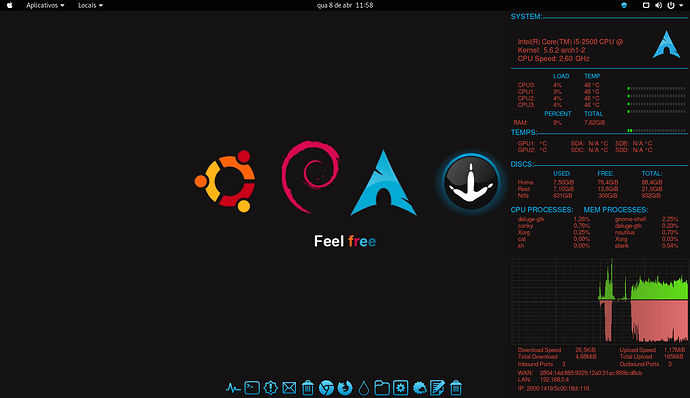
Task: Click the TEMPS: section heading
Action: 524,133
